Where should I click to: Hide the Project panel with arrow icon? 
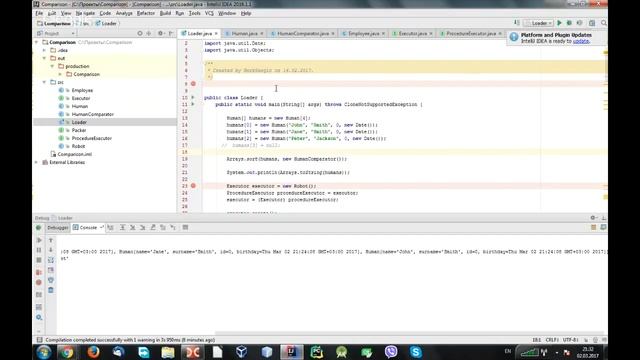pyautogui.click(x=171, y=33)
